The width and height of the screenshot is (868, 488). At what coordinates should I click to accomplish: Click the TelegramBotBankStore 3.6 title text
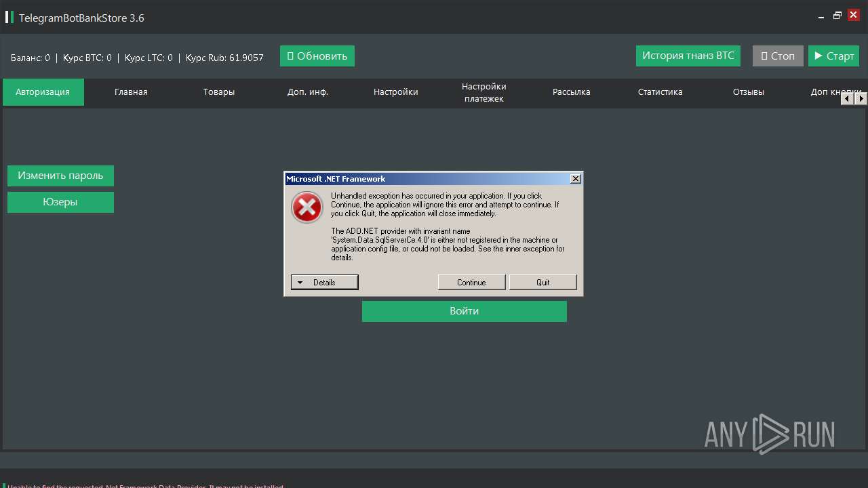tap(81, 18)
